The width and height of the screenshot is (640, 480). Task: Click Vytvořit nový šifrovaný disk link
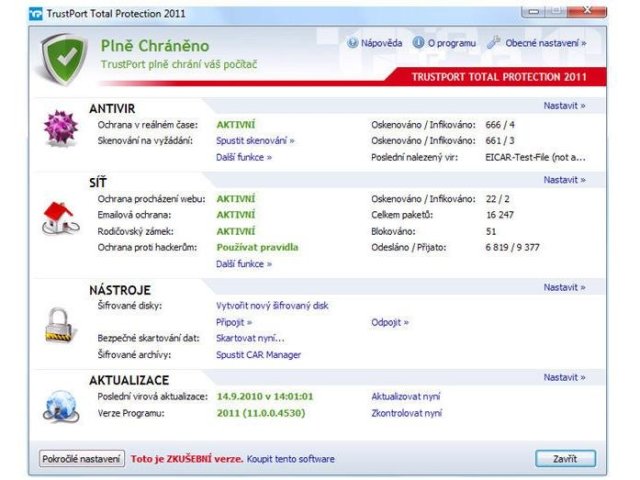click(272, 306)
